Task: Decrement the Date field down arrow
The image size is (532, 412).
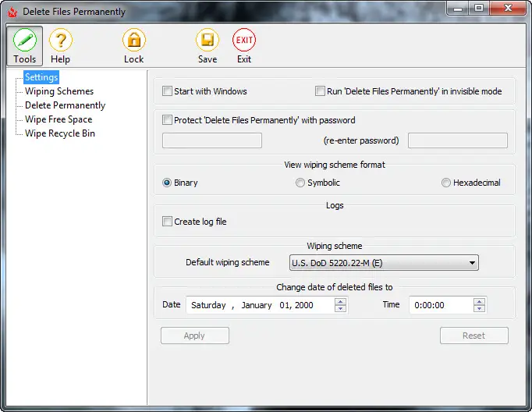Action: pyautogui.click(x=340, y=308)
